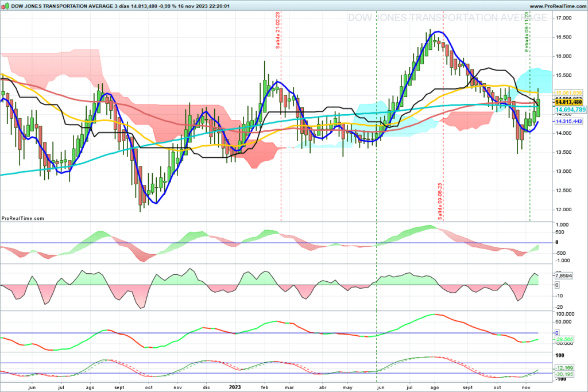Click the 'abr' month label on time axis

323,387
